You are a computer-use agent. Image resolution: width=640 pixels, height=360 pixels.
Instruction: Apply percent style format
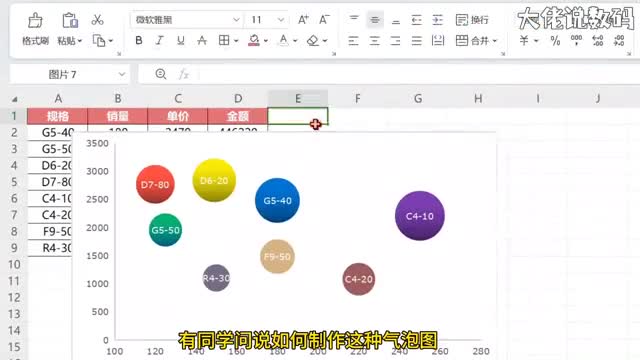point(555,40)
